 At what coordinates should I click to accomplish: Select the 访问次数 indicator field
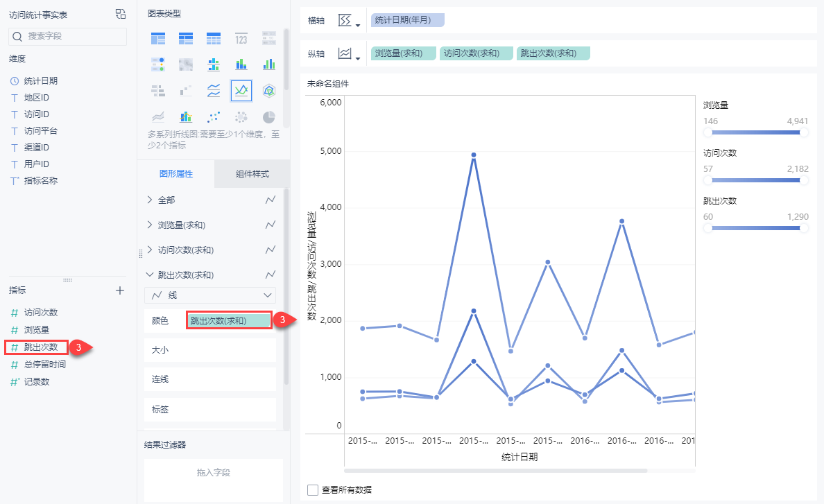[x=40, y=313]
